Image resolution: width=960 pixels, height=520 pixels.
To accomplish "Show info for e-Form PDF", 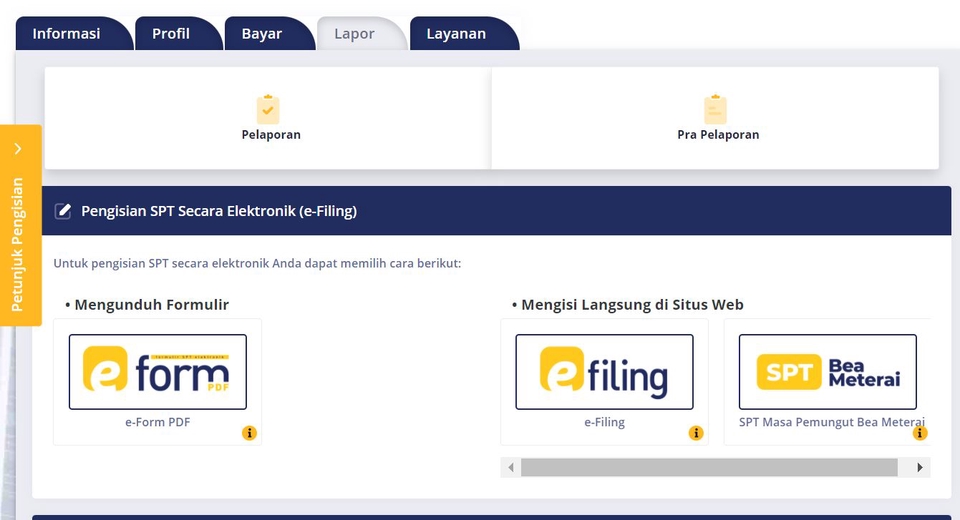I will click(x=249, y=433).
